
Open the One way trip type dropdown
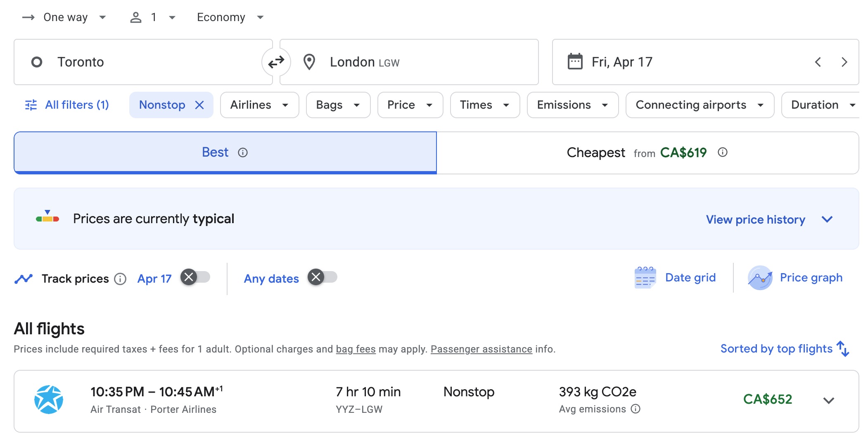(x=65, y=17)
